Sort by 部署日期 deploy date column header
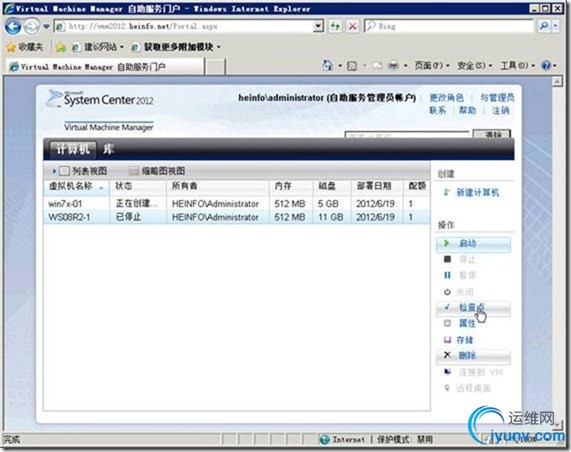 pos(377,186)
